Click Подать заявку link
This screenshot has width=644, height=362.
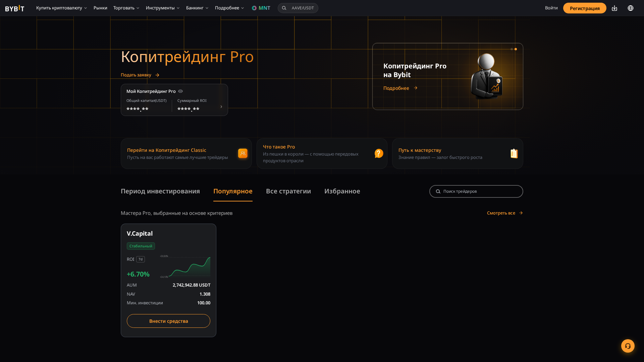tap(136, 75)
